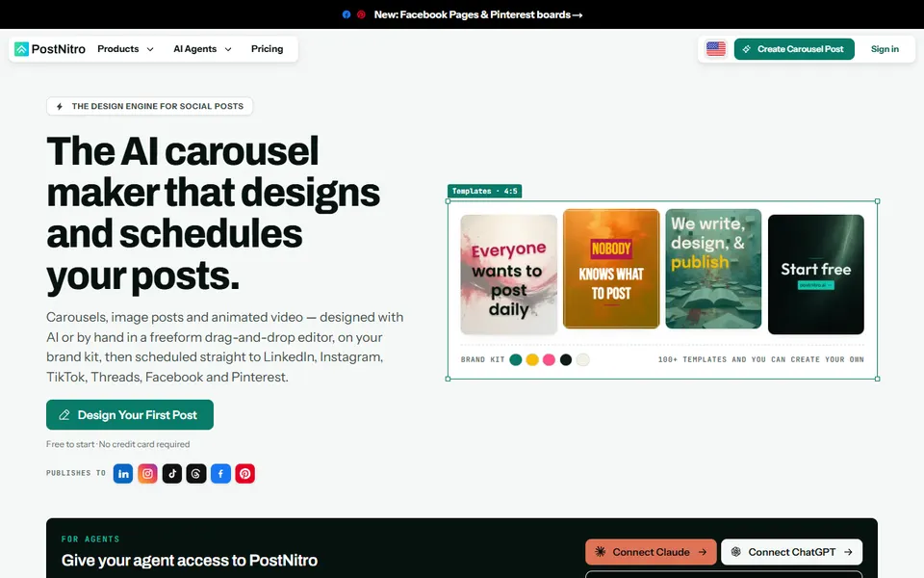
Task: Go to the Pricing page
Action: click(267, 49)
